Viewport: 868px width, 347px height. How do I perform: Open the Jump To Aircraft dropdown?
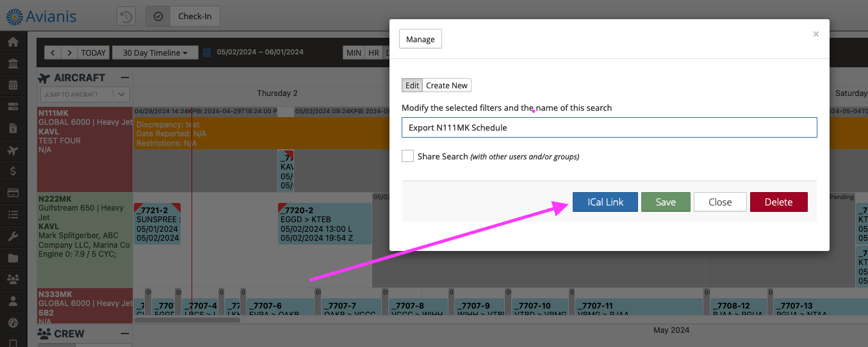click(x=85, y=94)
